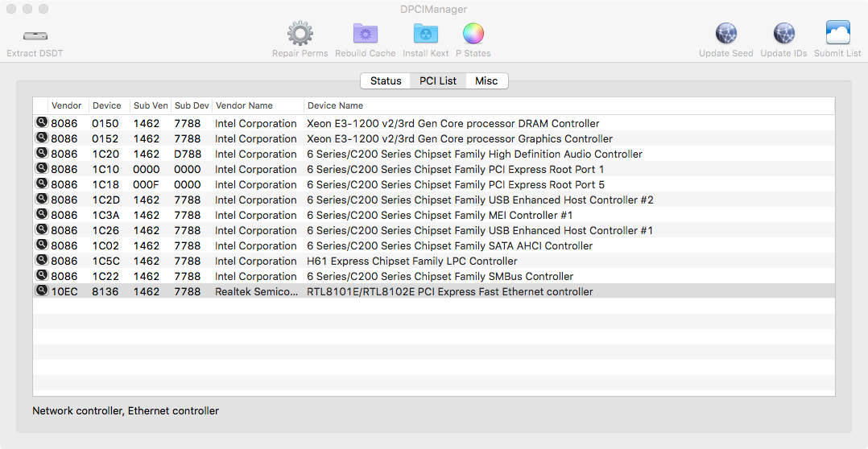Viewport: 868px width, 449px height.
Task: Select the SATA AHCI Controller device name
Action: (x=449, y=246)
